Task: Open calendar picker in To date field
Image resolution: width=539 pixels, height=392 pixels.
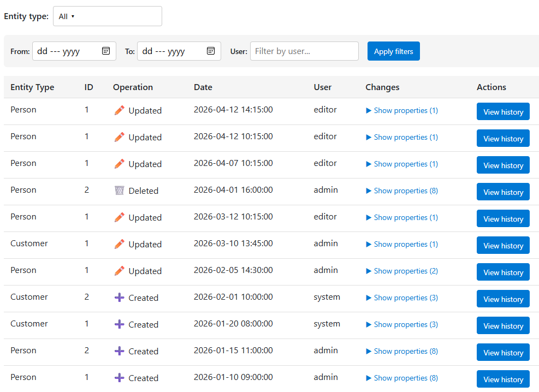Action: [x=211, y=51]
